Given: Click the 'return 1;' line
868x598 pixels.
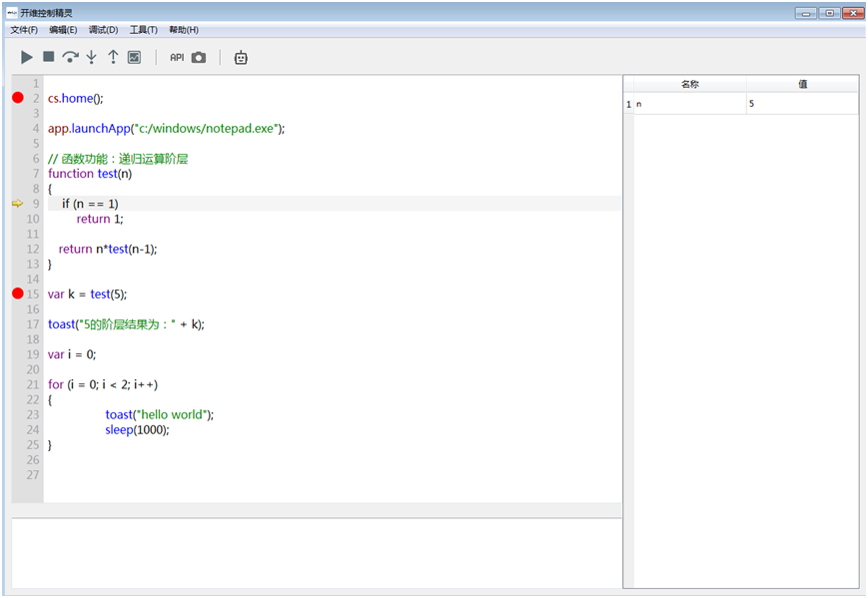Looking at the screenshot, I should (100, 219).
